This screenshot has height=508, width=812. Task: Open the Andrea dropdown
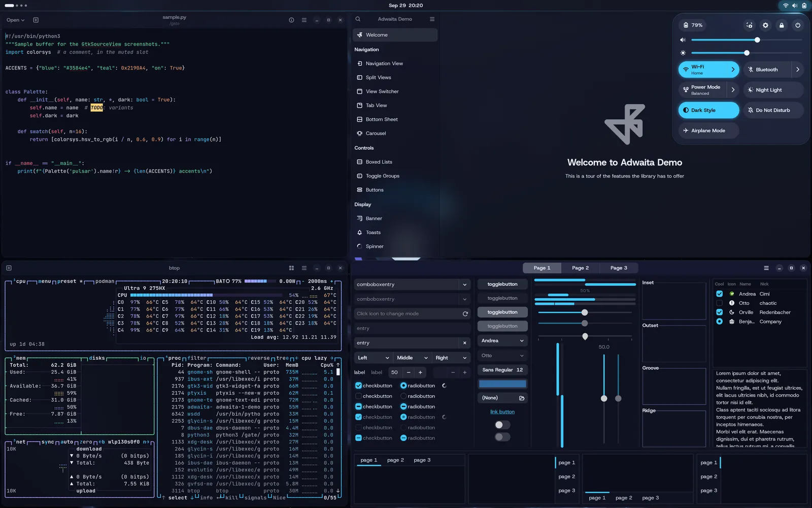pos(502,341)
